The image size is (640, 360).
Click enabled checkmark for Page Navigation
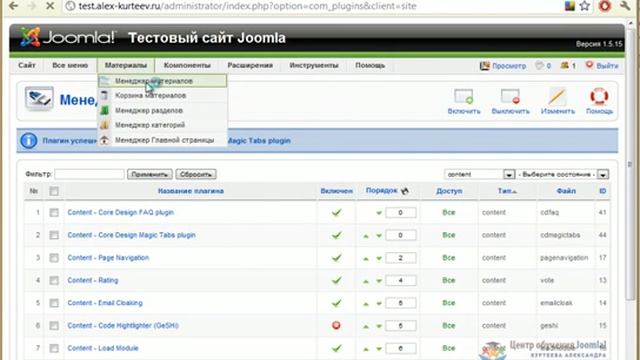tap(336, 258)
